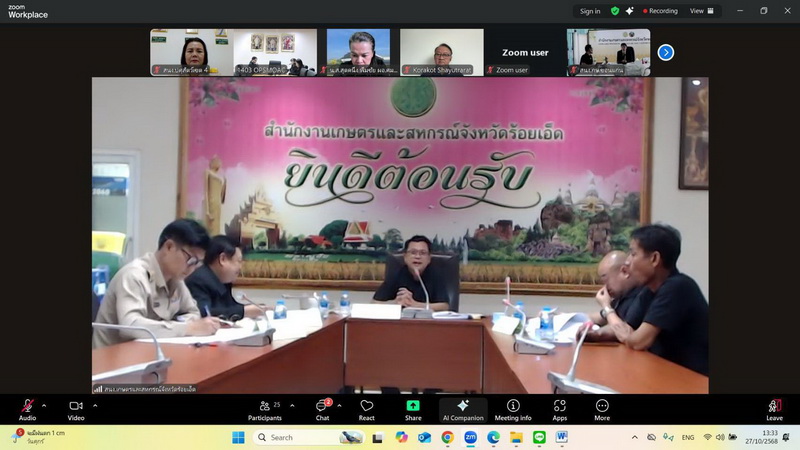
Task: Click the Sign in link
Action: point(590,11)
